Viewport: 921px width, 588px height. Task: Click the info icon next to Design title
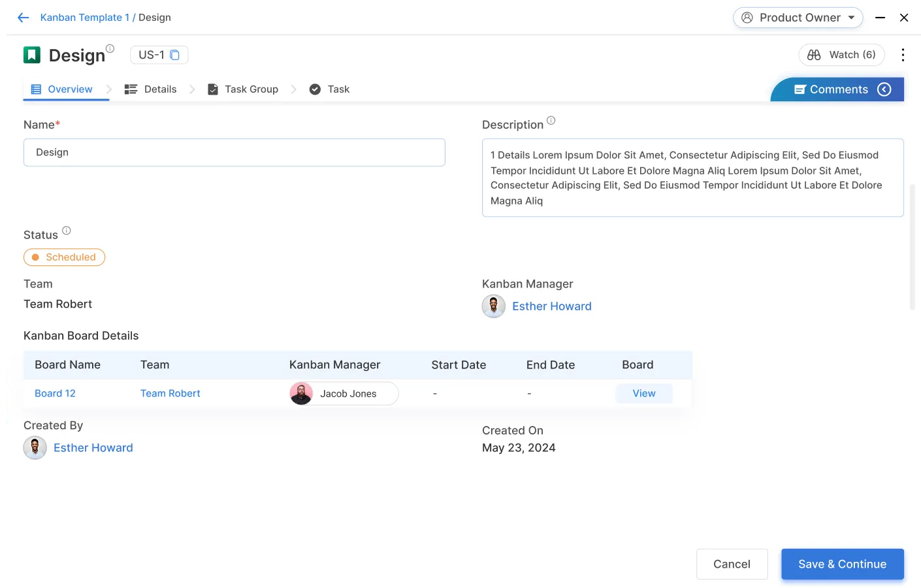(x=109, y=48)
